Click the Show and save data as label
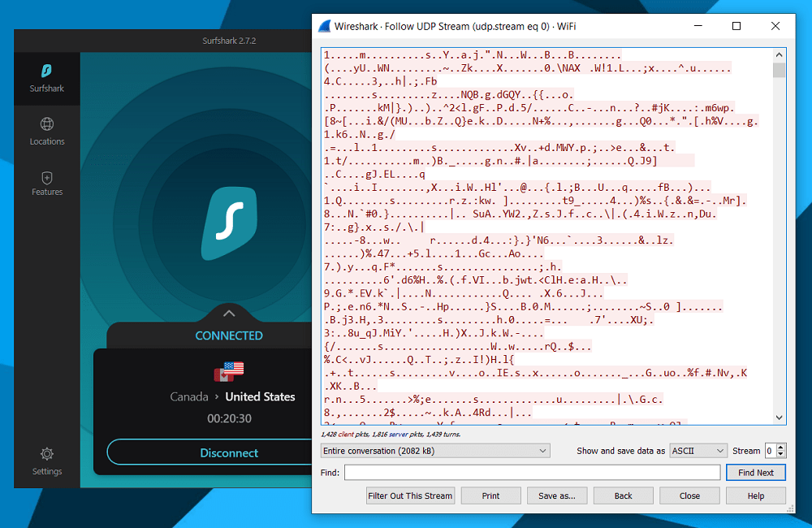This screenshot has width=812, height=528. click(x=620, y=451)
